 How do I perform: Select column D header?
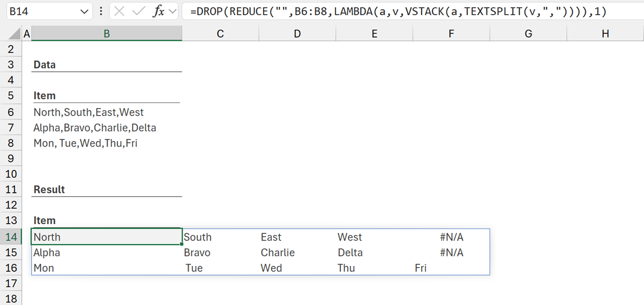coord(297,34)
